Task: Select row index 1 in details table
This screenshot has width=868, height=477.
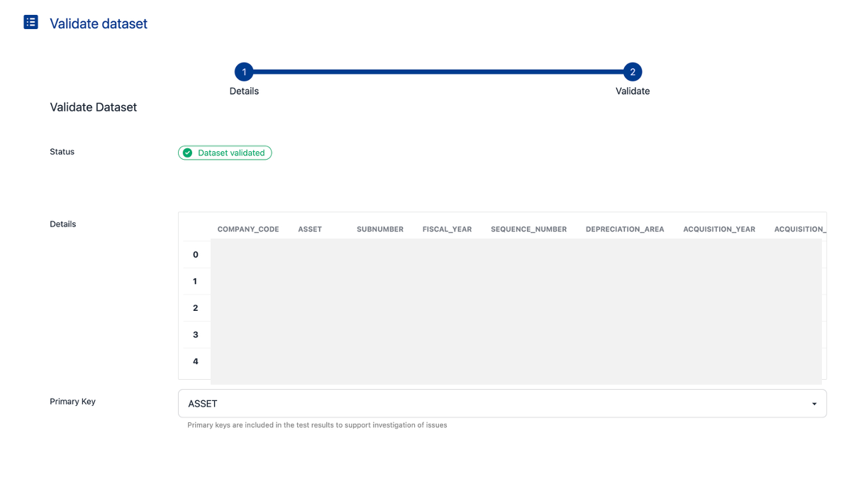Action: pyautogui.click(x=196, y=282)
